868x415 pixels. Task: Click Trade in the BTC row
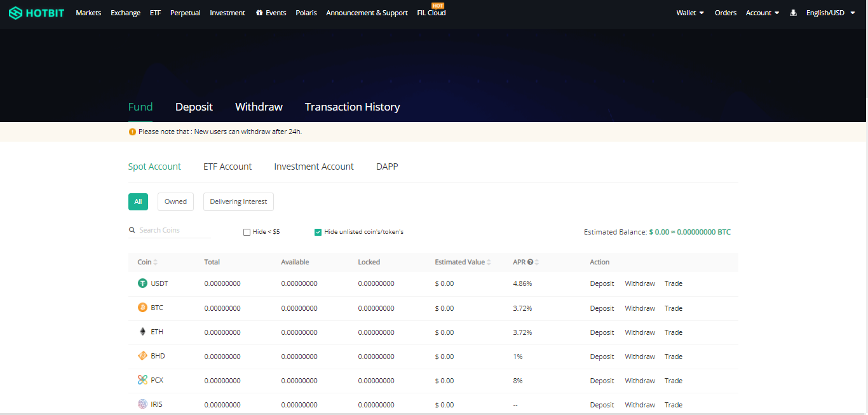[x=674, y=308]
